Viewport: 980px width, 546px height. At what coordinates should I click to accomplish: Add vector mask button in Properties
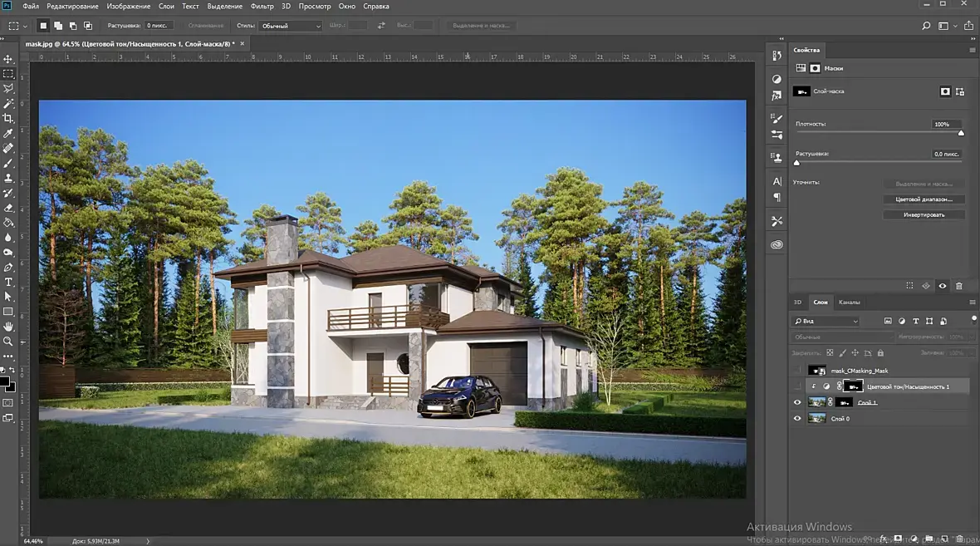click(x=960, y=91)
